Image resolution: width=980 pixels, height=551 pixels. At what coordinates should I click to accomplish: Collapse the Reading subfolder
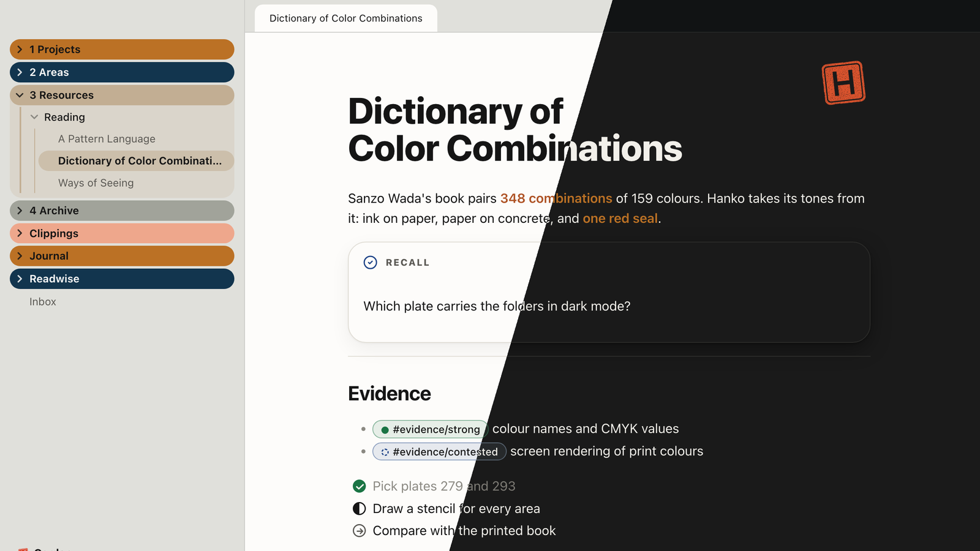tap(34, 117)
